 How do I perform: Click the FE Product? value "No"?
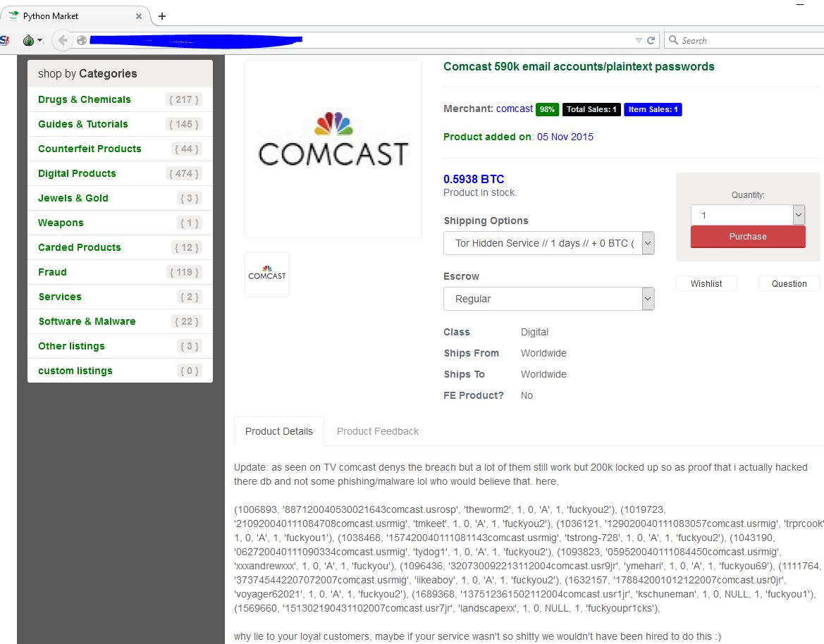click(x=527, y=395)
